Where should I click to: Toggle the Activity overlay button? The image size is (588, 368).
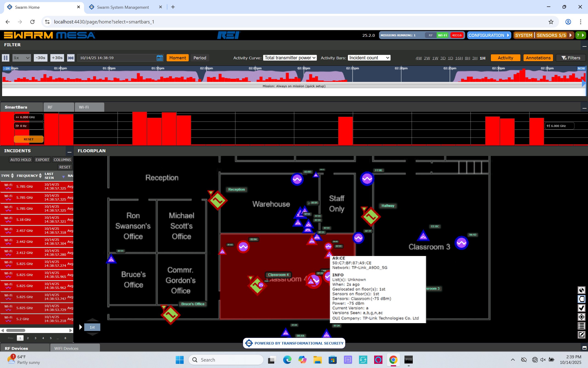pos(505,58)
